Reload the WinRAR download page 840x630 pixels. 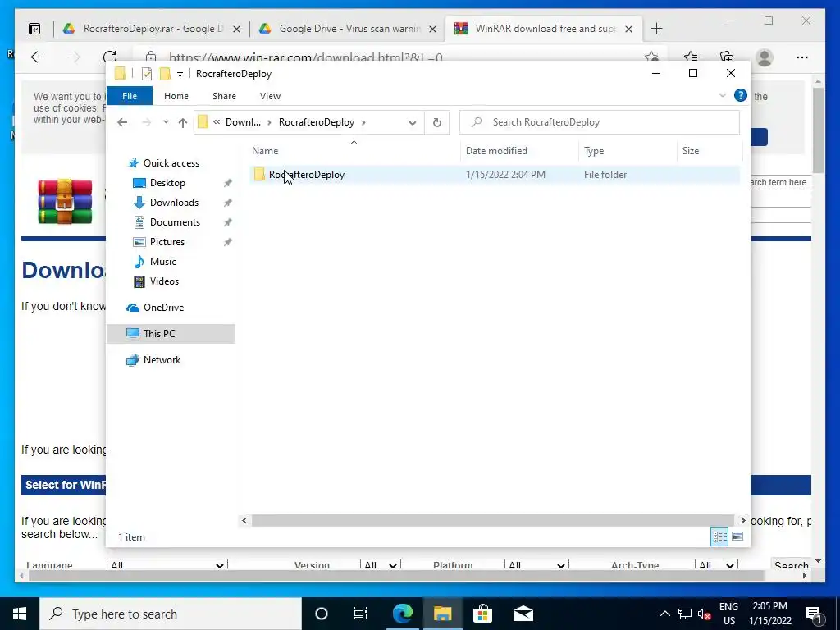tap(110, 57)
